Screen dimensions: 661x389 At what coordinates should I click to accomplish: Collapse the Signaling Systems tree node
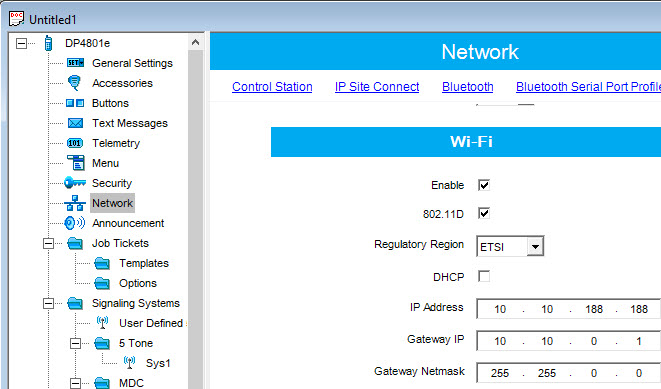point(48,303)
